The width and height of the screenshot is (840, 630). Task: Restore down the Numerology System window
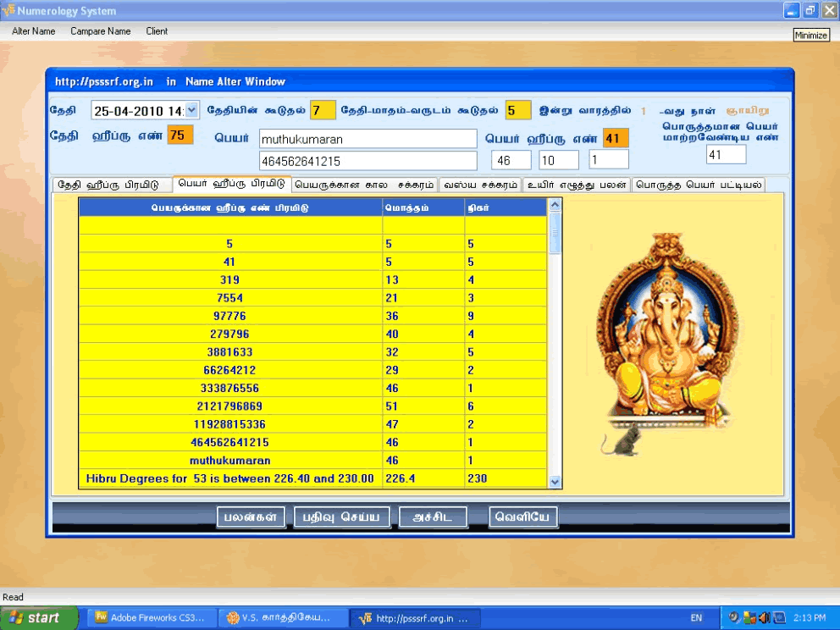(x=810, y=10)
